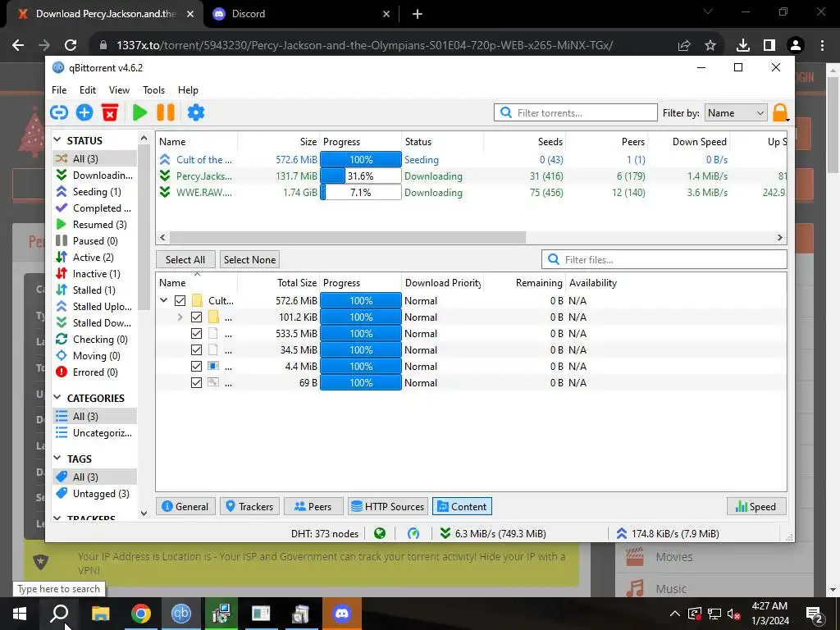Image resolution: width=840 pixels, height=630 pixels.
Task: Click the Select None button
Action: pos(249,259)
